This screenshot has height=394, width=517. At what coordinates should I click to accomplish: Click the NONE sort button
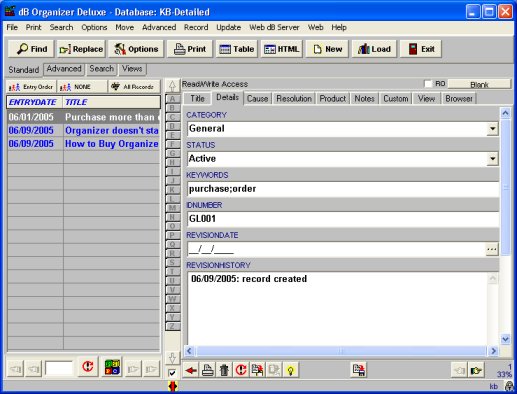(x=82, y=87)
